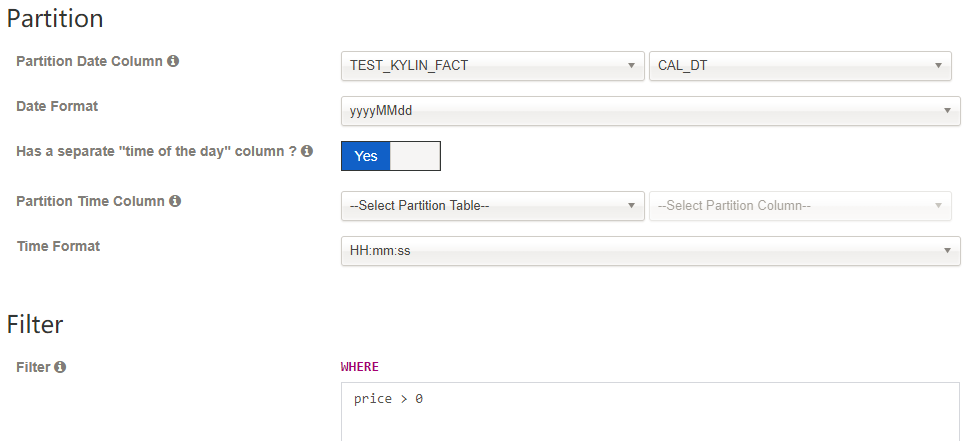The image size is (978, 441).
Task: Click the Partition section heading
Action: [55, 18]
